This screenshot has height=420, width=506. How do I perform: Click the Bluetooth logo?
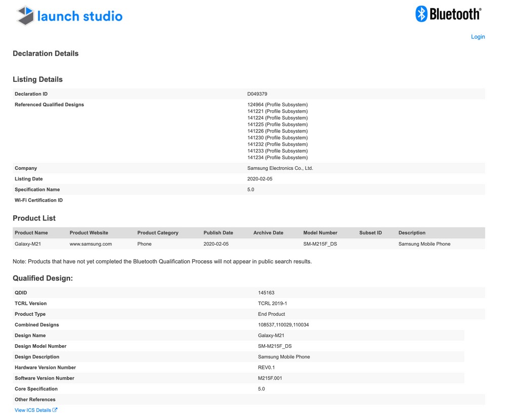[x=448, y=14]
